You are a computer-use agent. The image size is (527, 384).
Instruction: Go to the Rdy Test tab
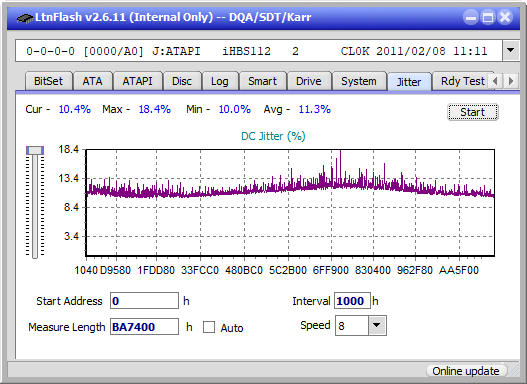(462, 81)
